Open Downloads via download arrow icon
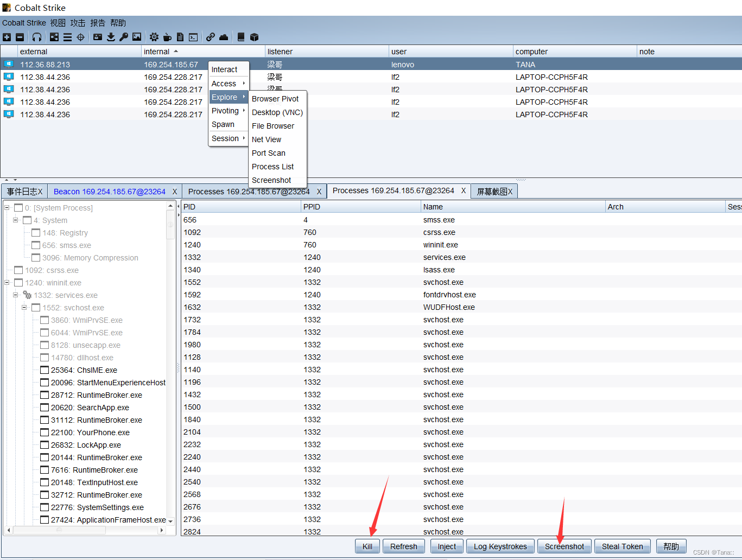Image resolution: width=742 pixels, height=560 pixels. pyautogui.click(x=111, y=37)
